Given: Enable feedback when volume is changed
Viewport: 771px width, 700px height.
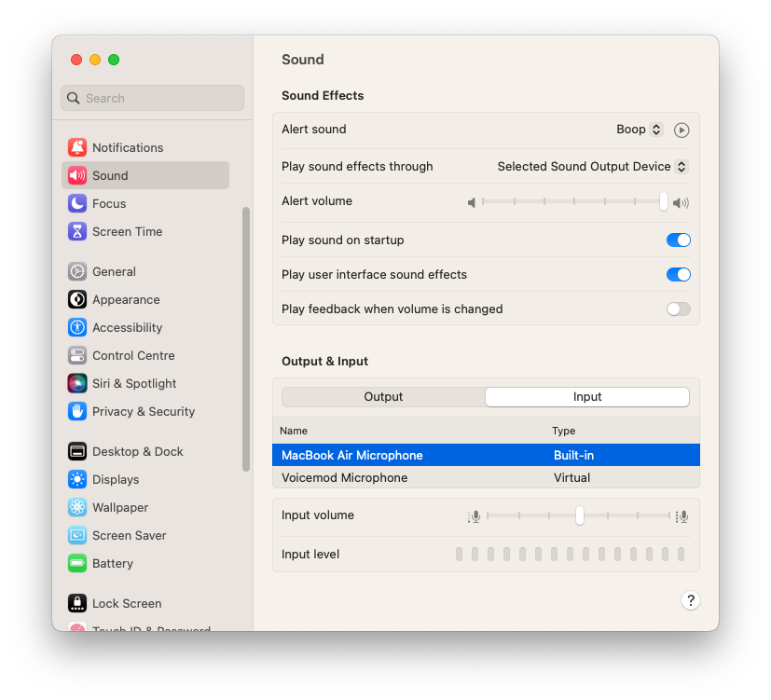Looking at the screenshot, I should click(678, 309).
